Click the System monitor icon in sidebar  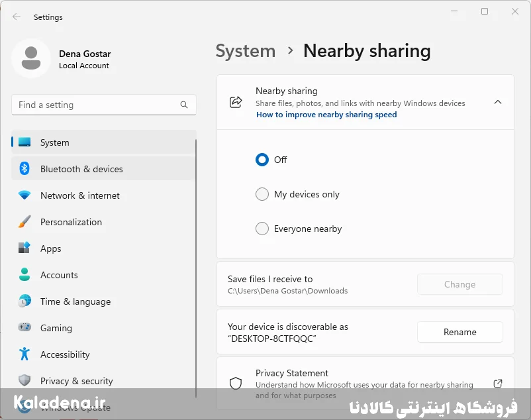(24, 142)
